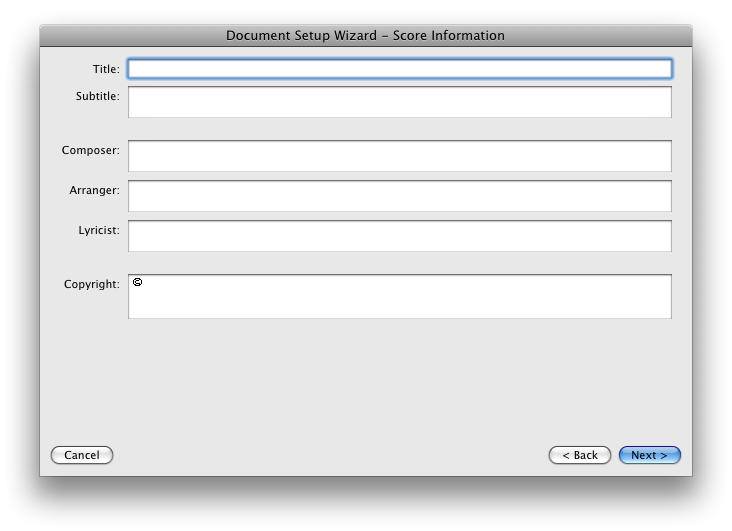732x531 pixels.
Task: Click the Document Setup Wizard title bar text
Action: pyautogui.click(x=366, y=35)
